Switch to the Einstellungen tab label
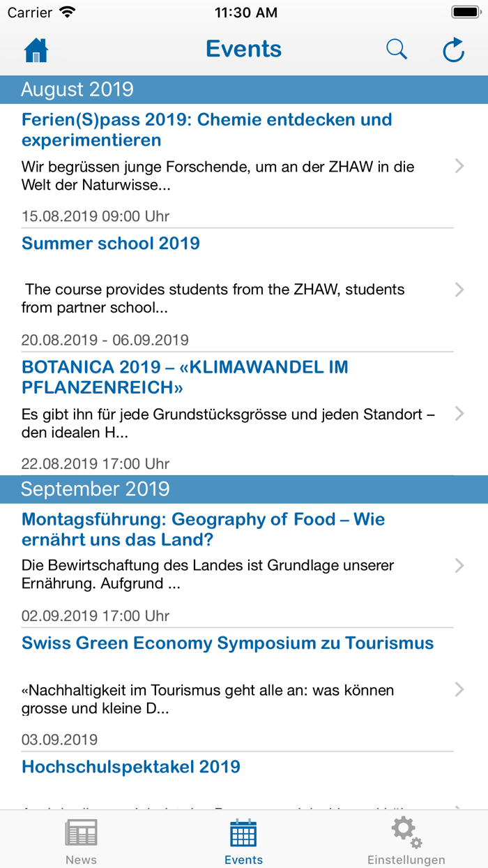This screenshot has height=868, width=488. pyautogui.click(x=406, y=860)
